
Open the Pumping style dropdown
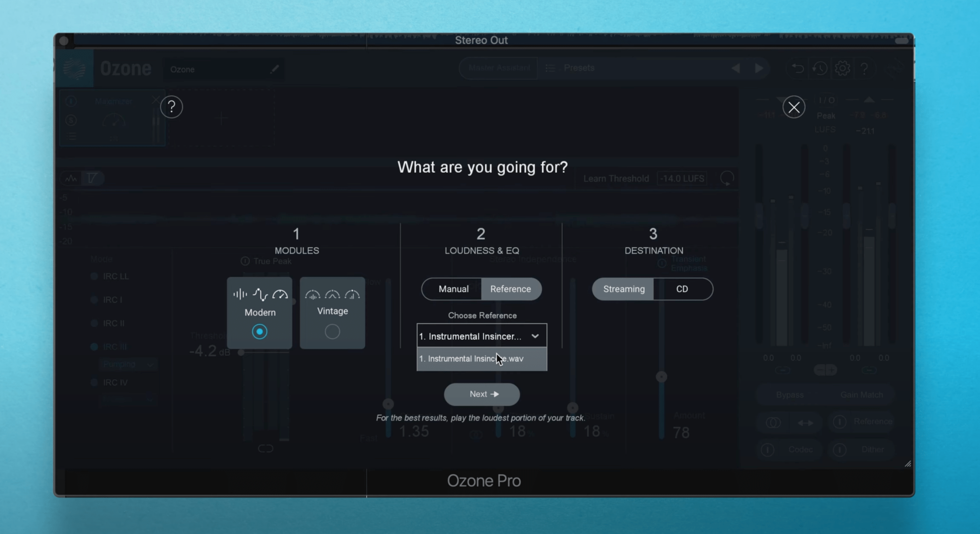point(128,364)
